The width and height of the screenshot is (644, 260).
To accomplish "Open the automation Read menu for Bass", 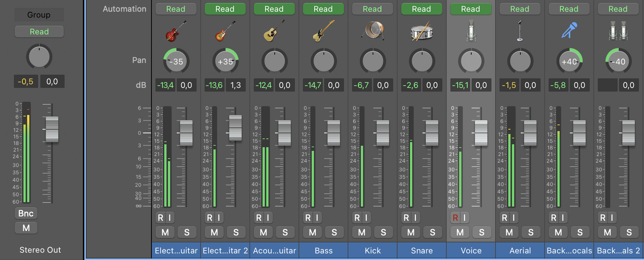I will click(323, 9).
